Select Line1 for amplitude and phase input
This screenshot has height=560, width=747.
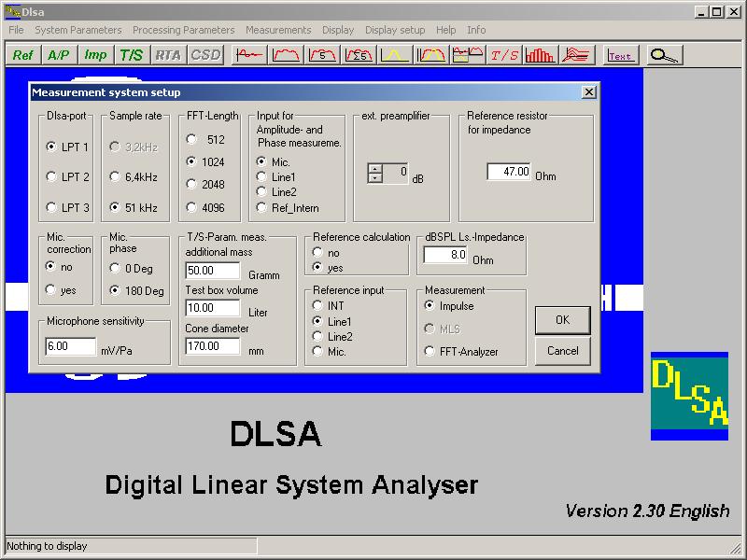(276, 177)
